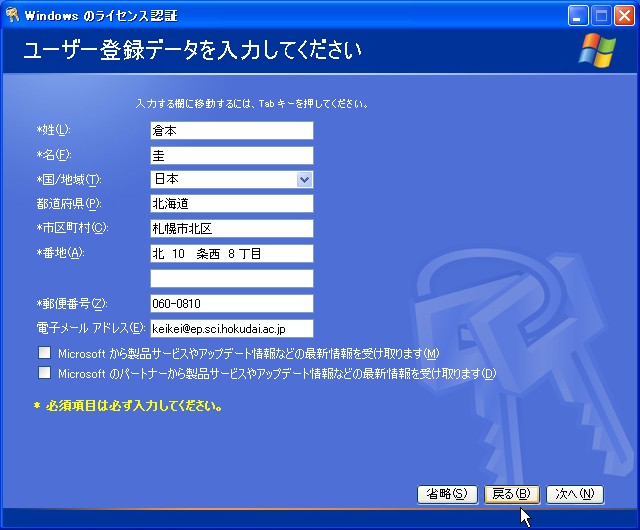The height and width of the screenshot is (530, 640).
Task: Click the 番地 field with 北 10 条西 8 丁目
Action: coord(232,254)
